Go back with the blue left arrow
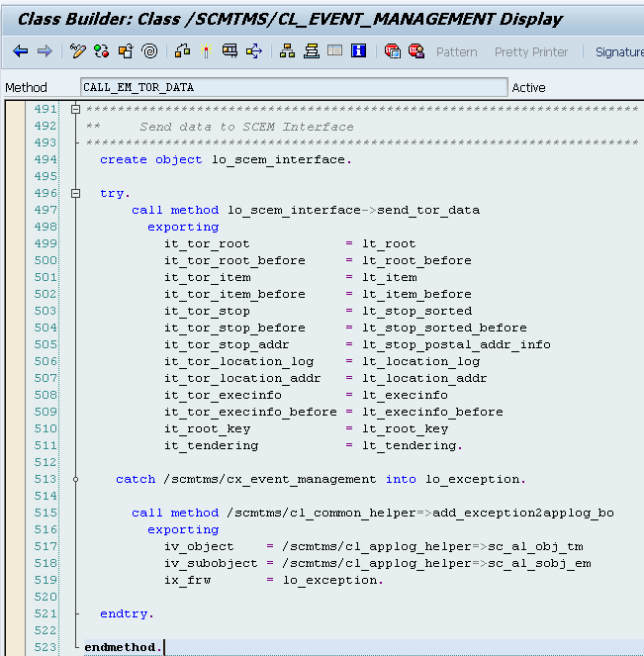Viewport: 644px width, 656px height. [21, 51]
